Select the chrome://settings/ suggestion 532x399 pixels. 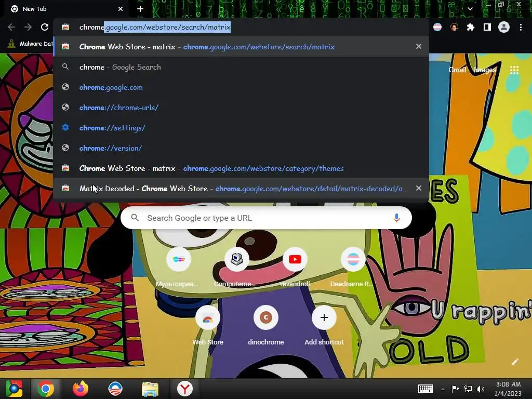(241, 128)
